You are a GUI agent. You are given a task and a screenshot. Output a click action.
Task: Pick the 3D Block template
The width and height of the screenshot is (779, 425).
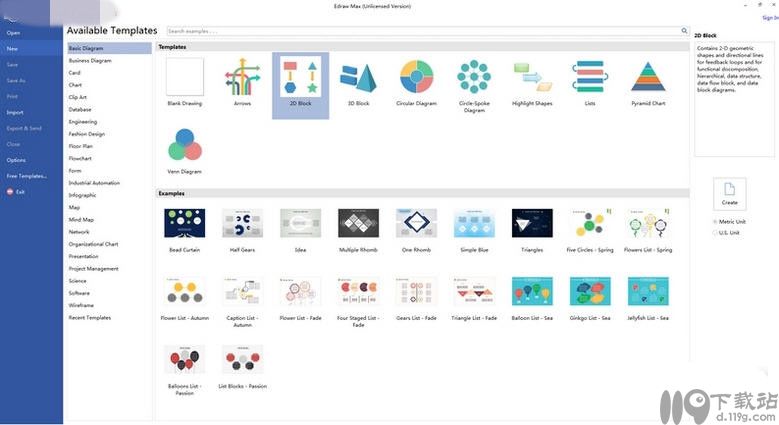(x=358, y=78)
